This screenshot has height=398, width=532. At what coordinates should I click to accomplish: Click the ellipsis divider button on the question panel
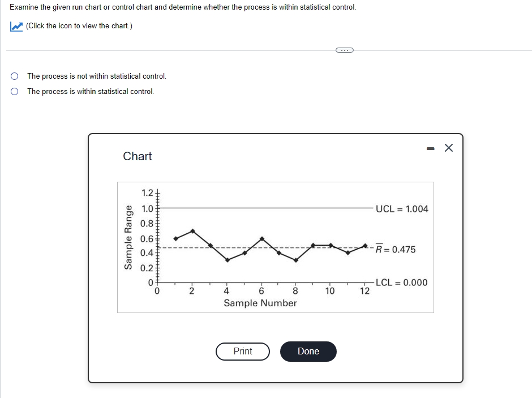click(344, 50)
